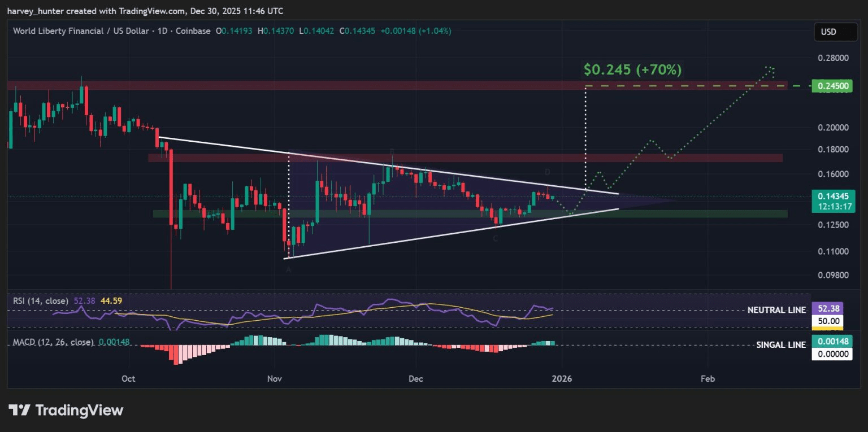Viewport: 868px width, 432px height.
Task: Click the yellow 44.59 RSI average value
Action: point(110,301)
